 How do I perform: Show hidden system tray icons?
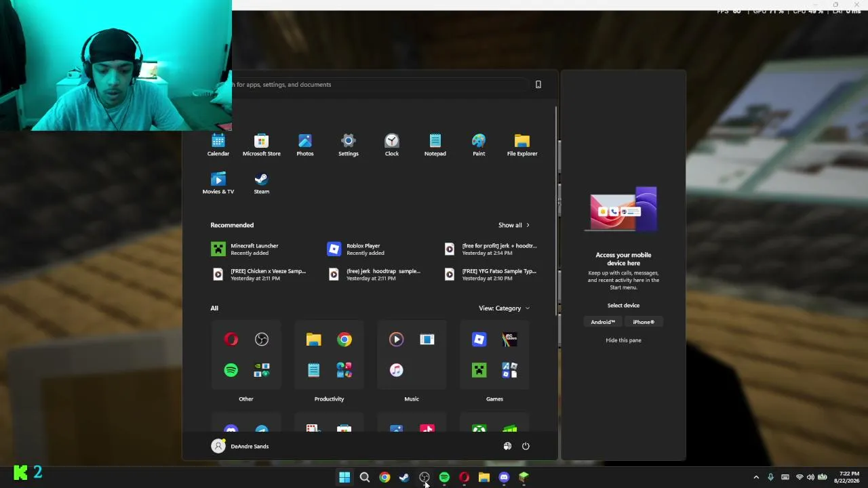click(756, 477)
